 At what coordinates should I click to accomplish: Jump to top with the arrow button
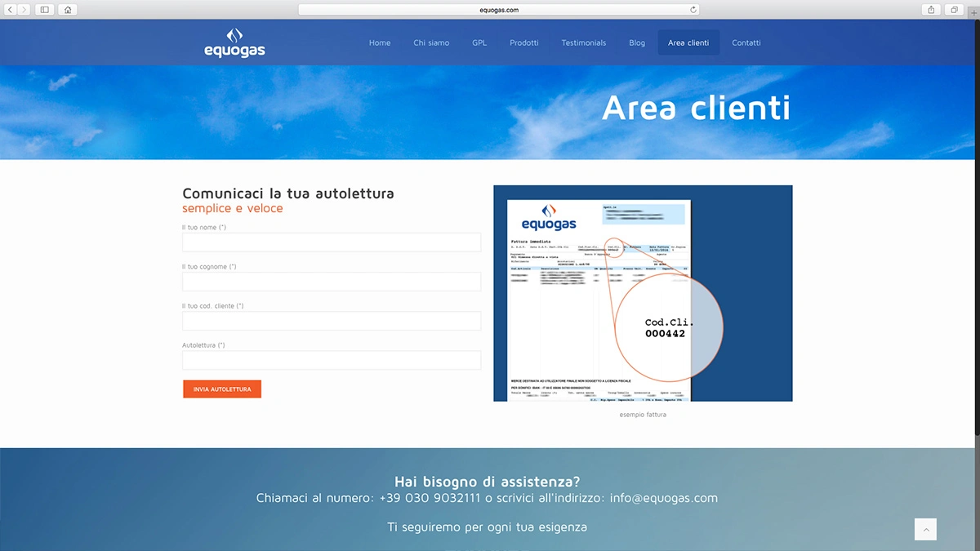coord(925,530)
